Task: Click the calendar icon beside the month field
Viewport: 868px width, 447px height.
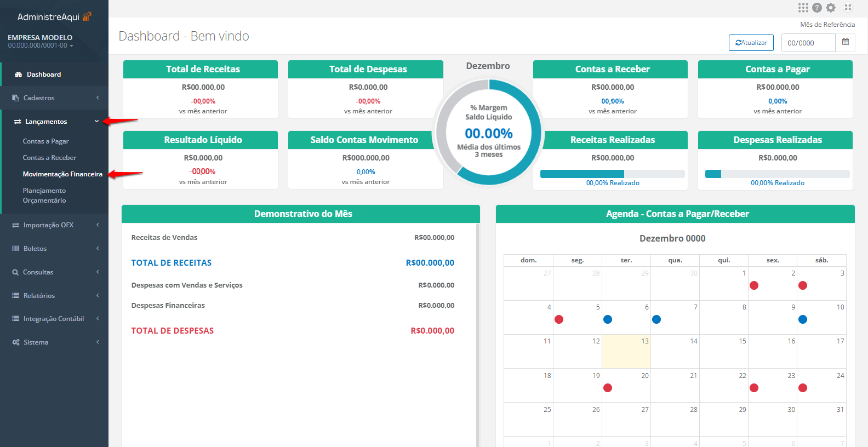Action: click(x=845, y=42)
